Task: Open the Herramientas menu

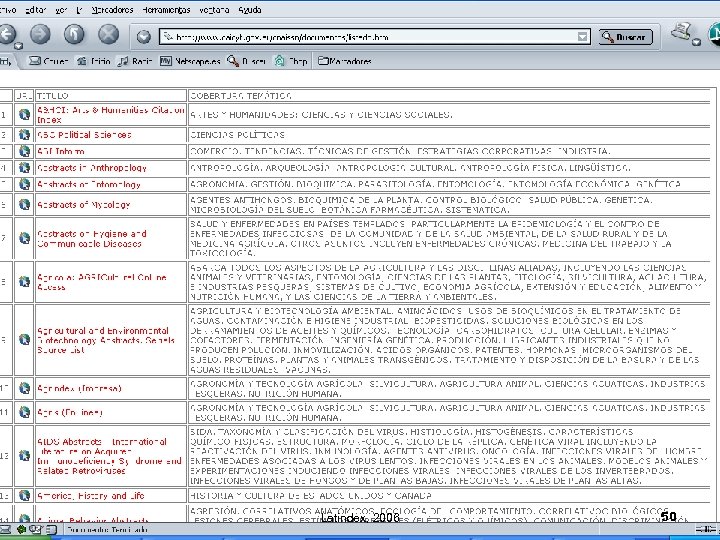Action: coord(166,10)
